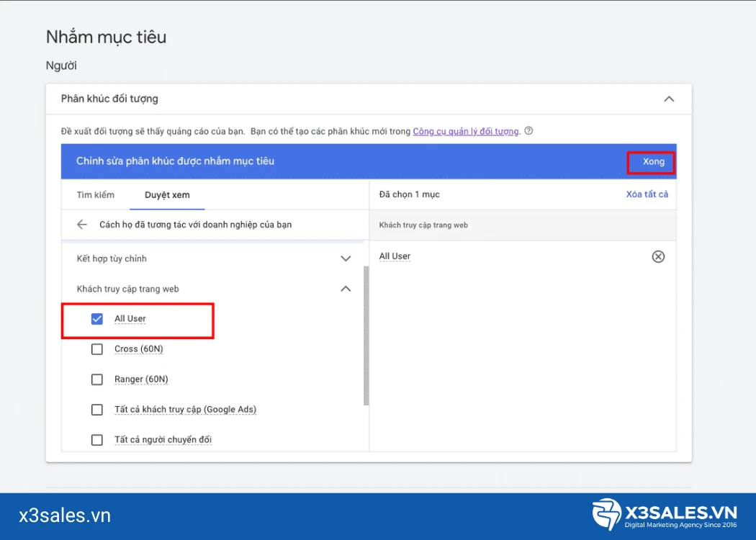The width and height of the screenshot is (756, 540).
Task: Go back using the left arrow icon
Action: click(82, 224)
